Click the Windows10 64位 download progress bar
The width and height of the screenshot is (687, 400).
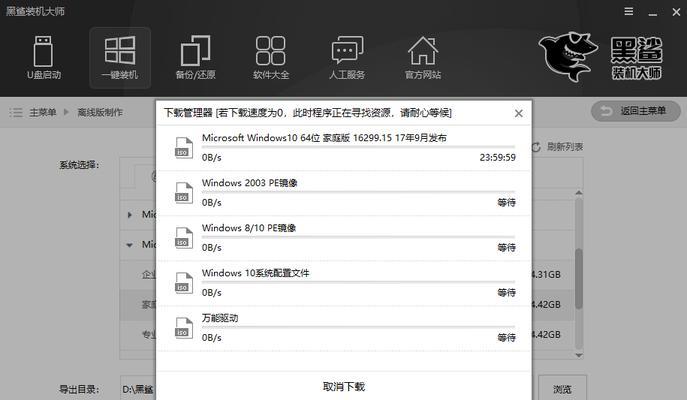358,147
